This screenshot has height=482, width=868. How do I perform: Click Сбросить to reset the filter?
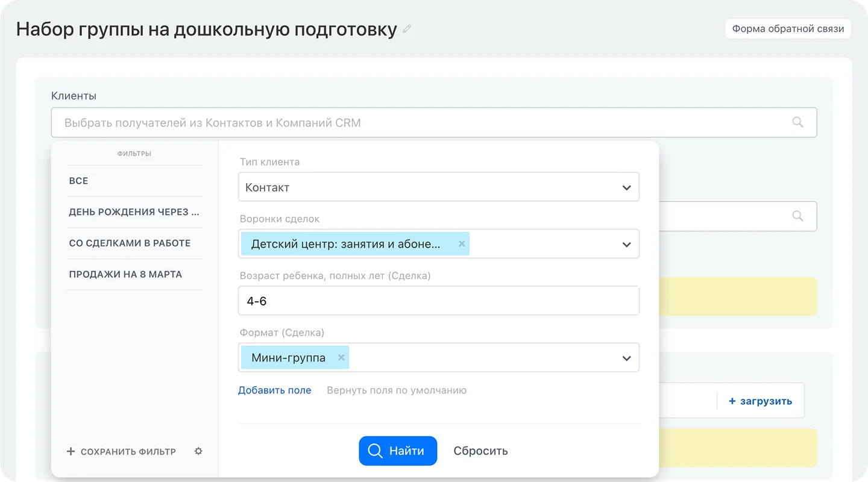tap(480, 451)
